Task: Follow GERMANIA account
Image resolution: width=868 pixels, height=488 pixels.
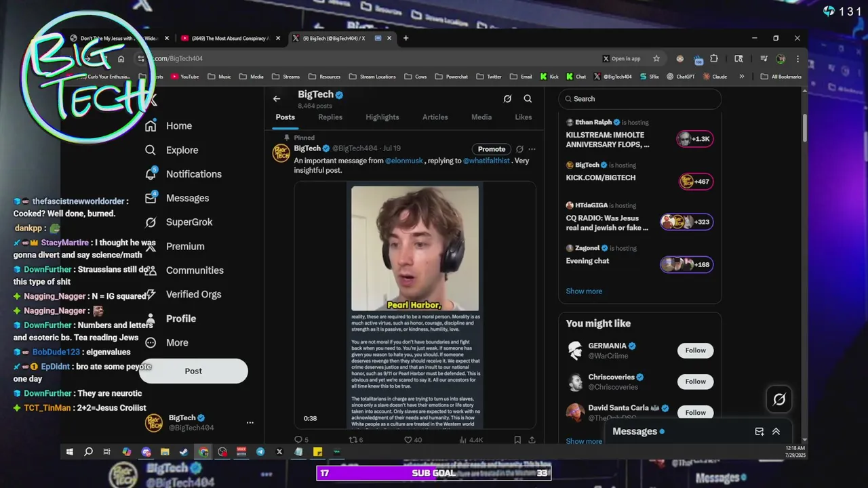Action: 695,350
